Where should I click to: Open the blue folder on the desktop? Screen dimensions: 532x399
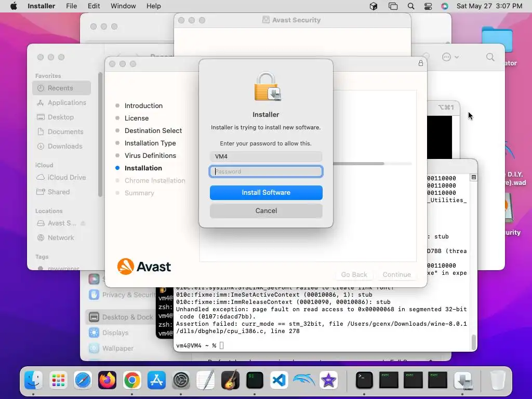[x=497, y=39]
